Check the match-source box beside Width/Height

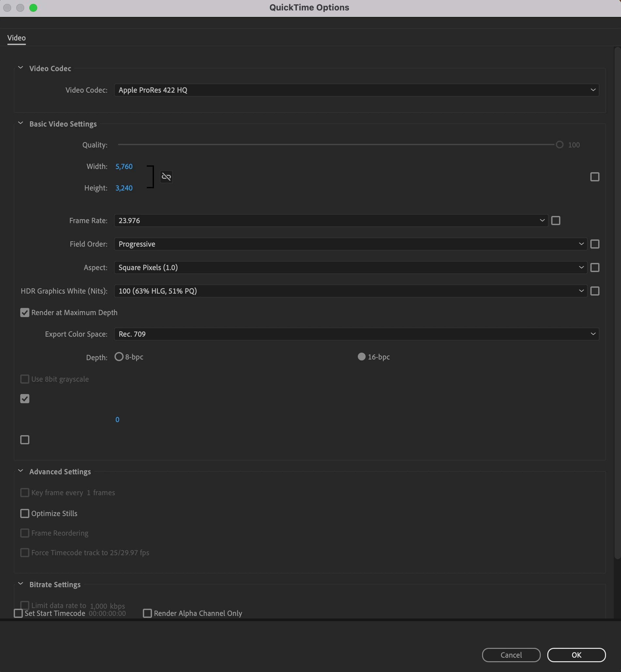point(595,177)
